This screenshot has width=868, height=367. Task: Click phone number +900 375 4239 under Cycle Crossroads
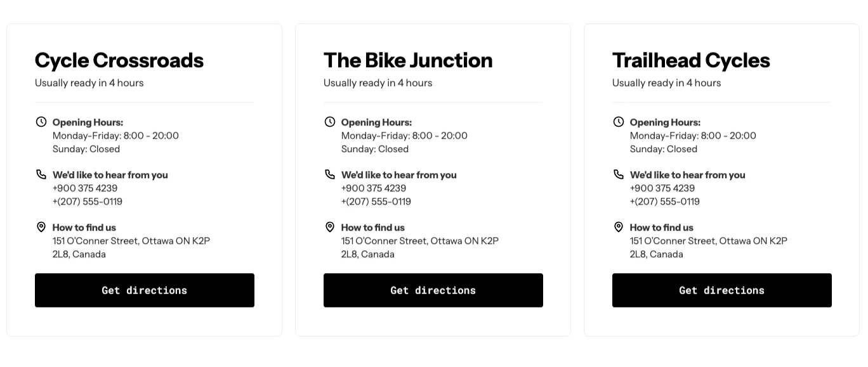point(85,188)
